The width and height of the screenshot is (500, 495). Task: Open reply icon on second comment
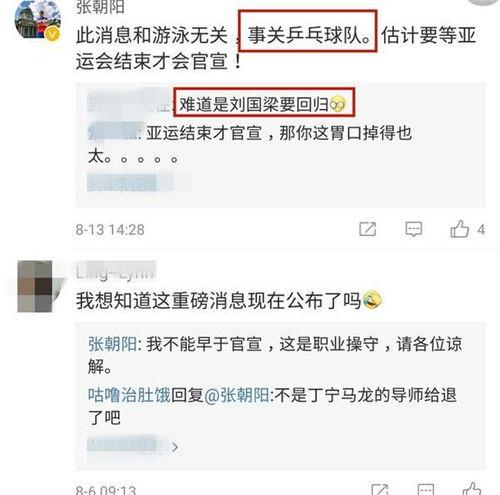click(426, 489)
